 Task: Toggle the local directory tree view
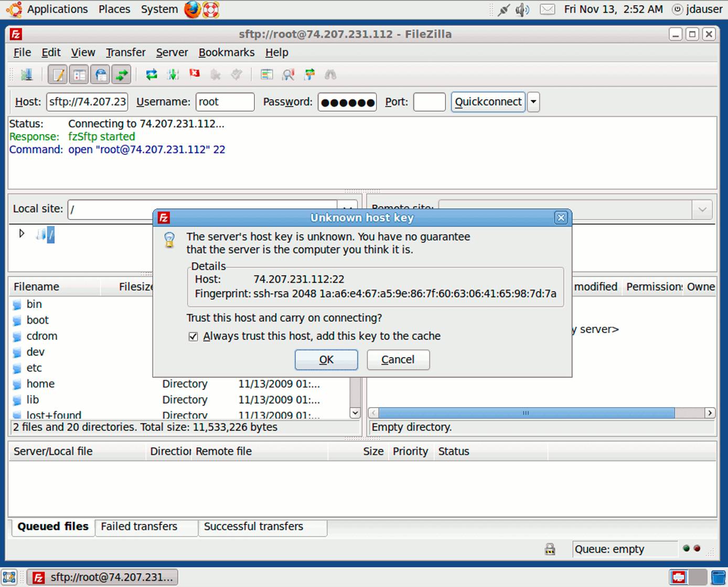[79, 74]
